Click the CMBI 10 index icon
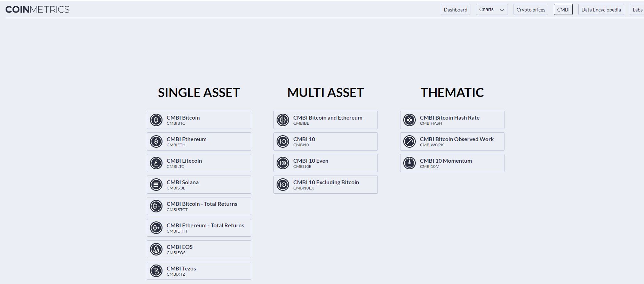Screen dimensions: 644x284 point(283,141)
